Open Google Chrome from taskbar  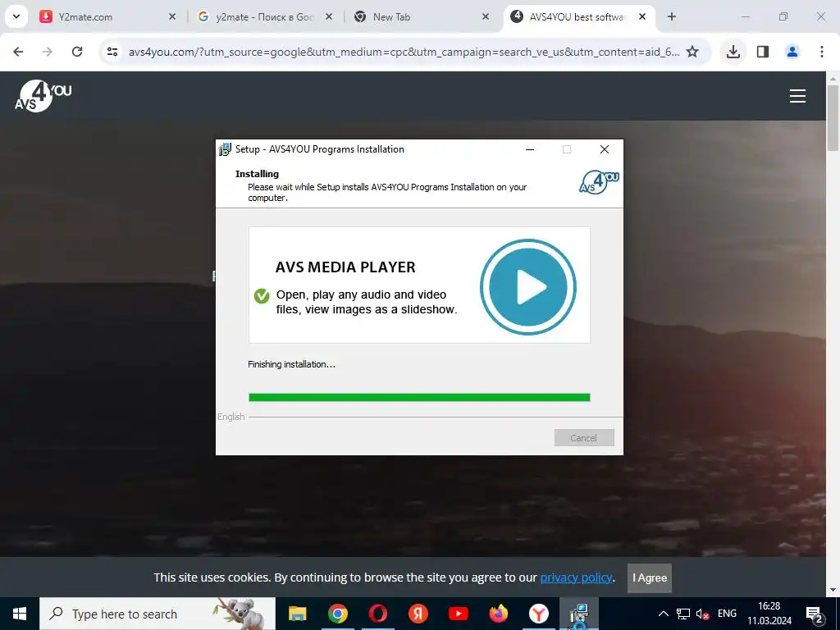[337, 614]
